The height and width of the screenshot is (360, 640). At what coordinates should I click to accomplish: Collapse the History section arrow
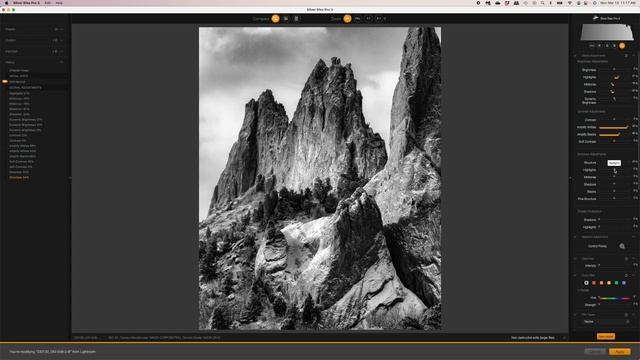click(62, 62)
